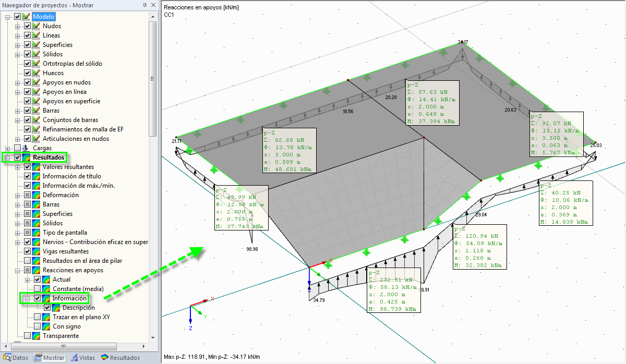Expand the Nudos node
The image size is (626, 364).
pyautogui.click(x=18, y=26)
